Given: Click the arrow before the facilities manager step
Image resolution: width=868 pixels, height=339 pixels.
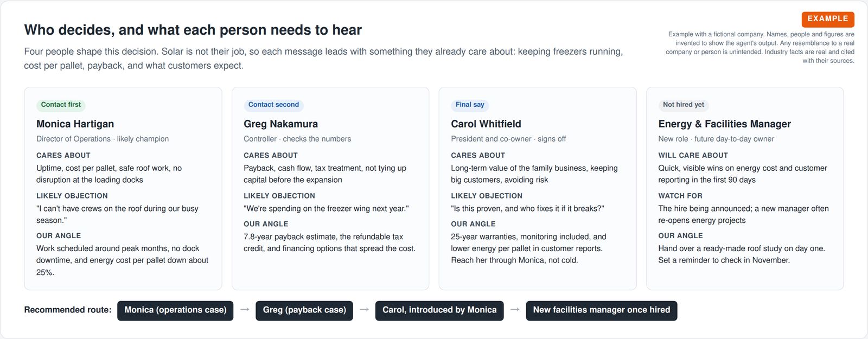Looking at the screenshot, I should pyautogui.click(x=515, y=309).
